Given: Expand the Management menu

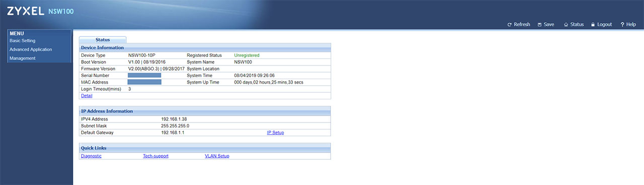Looking at the screenshot, I should pyautogui.click(x=23, y=58).
